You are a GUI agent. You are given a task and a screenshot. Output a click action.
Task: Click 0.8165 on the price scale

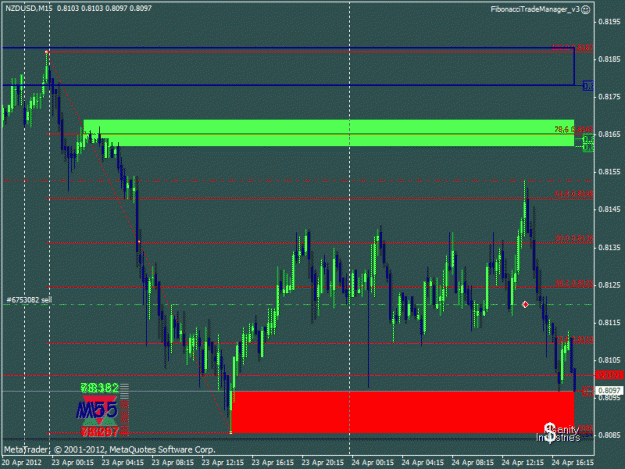[x=610, y=134]
